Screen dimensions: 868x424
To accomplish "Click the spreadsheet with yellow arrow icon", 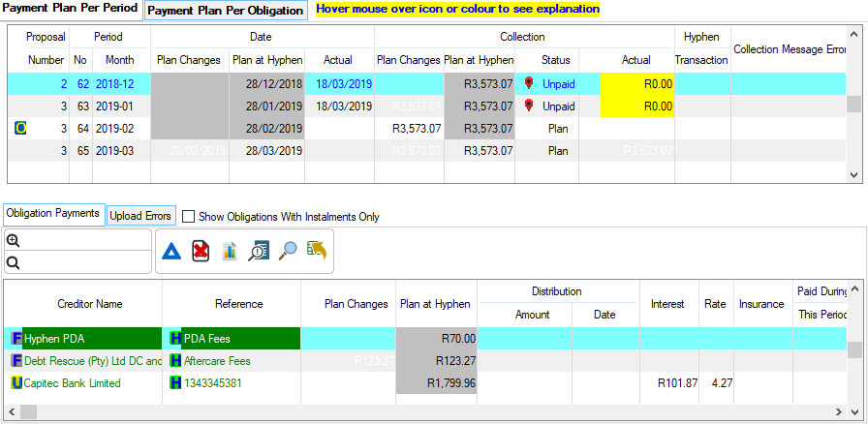I will [x=317, y=250].
